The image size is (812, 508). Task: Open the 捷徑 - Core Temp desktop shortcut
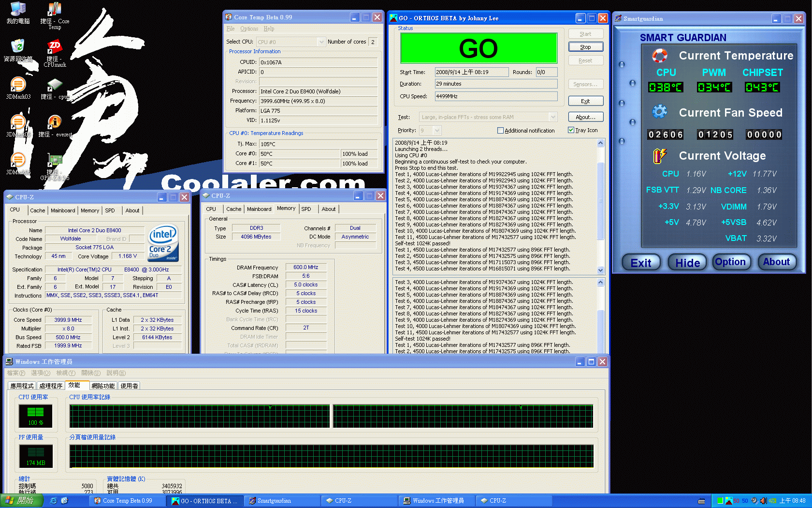tap(55, 16)
